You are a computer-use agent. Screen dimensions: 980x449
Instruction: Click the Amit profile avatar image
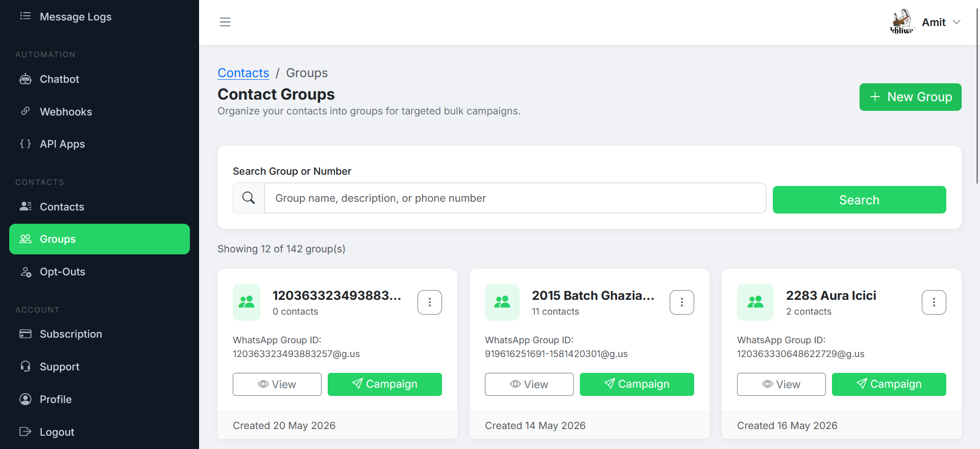[902, 22]
